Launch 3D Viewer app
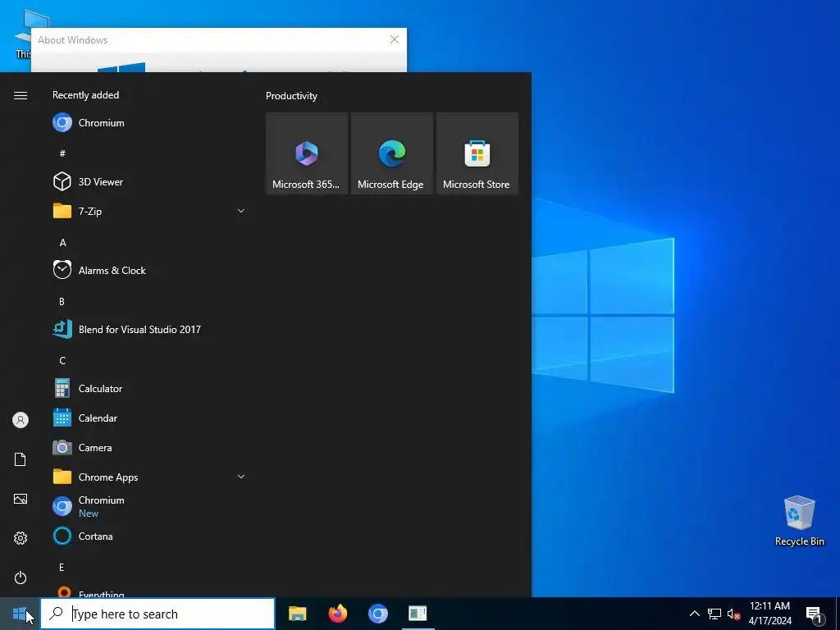This screenshot has width=840, height=630. [x=150, y=181]
